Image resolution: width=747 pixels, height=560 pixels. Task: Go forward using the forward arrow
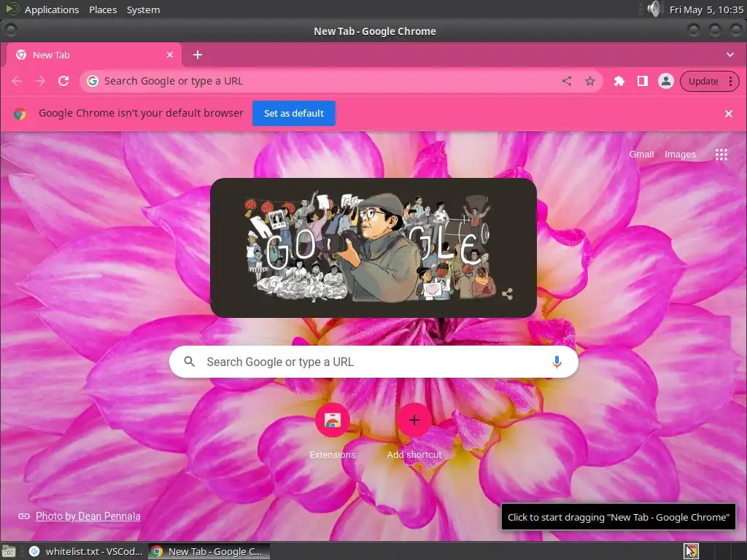40,81
